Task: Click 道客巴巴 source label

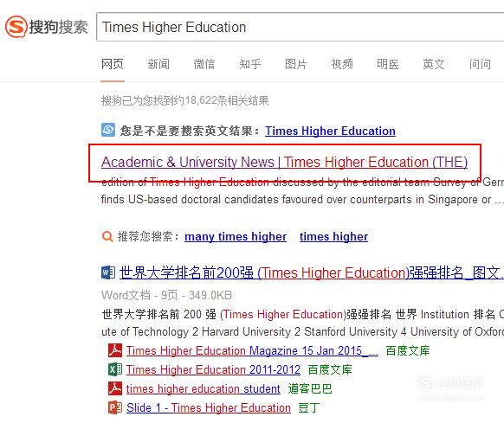Action: pos(309,389)
